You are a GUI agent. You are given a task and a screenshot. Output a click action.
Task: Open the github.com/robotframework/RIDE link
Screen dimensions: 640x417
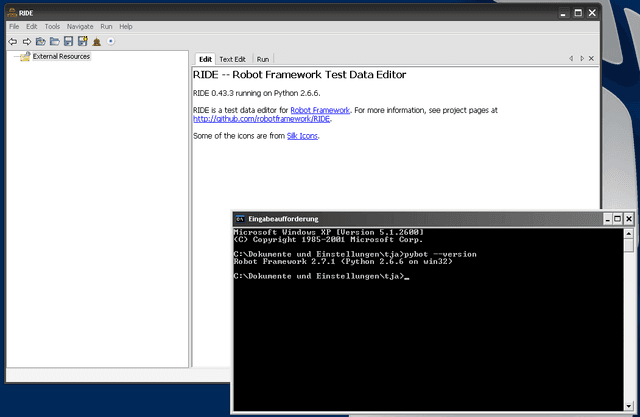(x=260, y=118)
